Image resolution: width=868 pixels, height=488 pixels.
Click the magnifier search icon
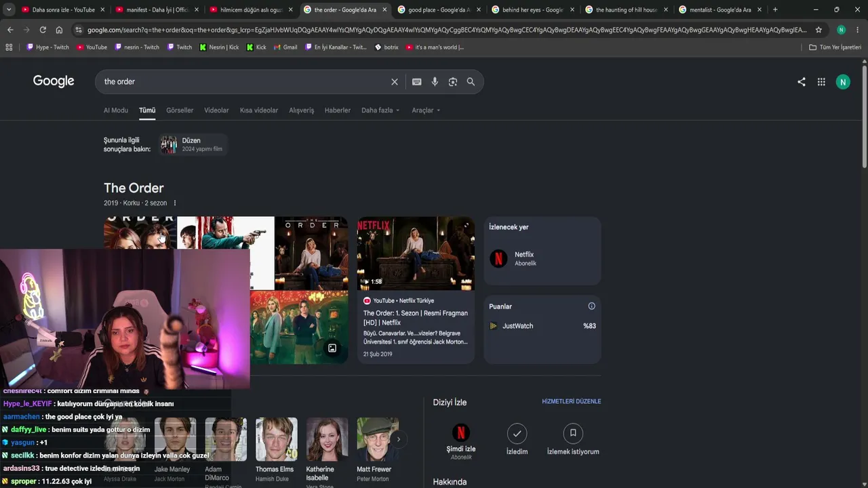tap(471, 82)
